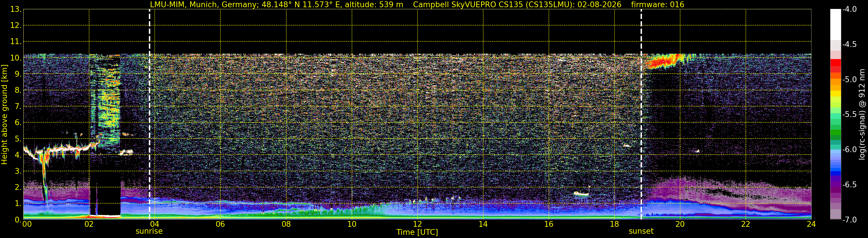
Task: Click the -5.5 colorbar tick label
Action: (849, 115)
